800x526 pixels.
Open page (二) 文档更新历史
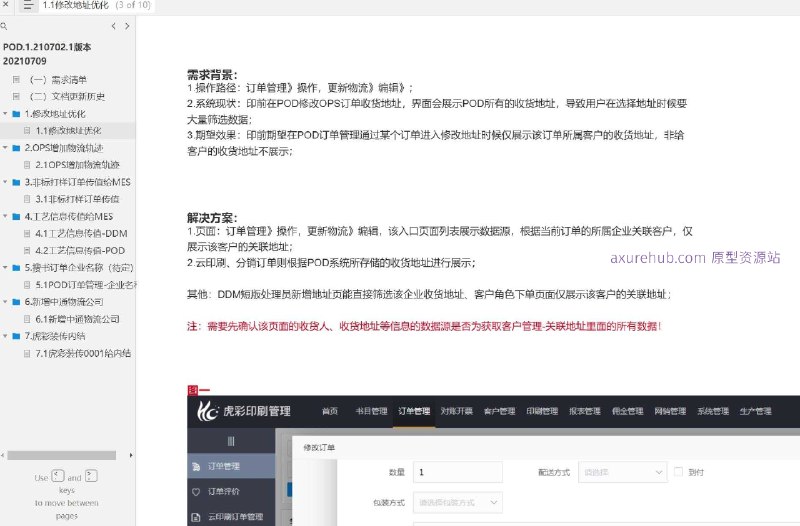67,96
